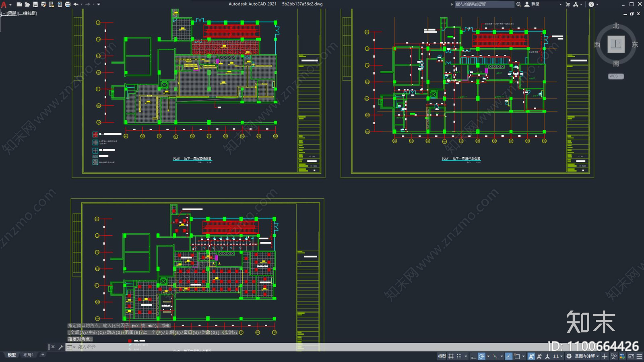Toggle grid display in status bar
This screenshot has width=644, height=362.
tap(451, 356)
